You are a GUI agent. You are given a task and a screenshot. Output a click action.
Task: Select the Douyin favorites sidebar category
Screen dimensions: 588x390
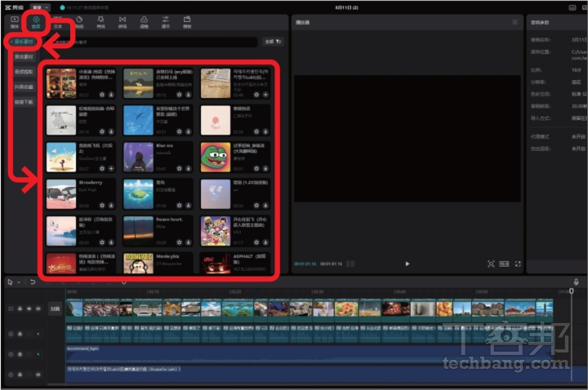pos(24,87)
